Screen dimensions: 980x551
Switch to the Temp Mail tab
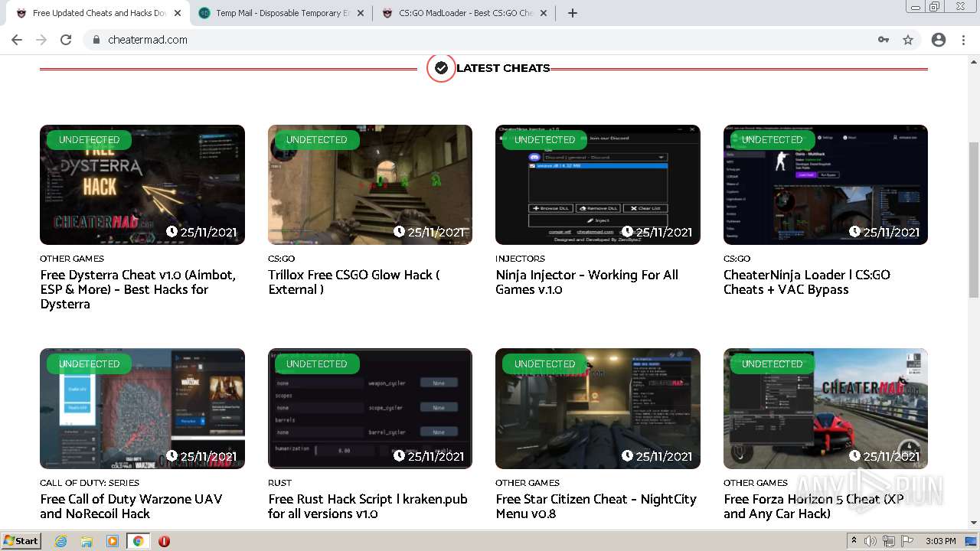point(281,13)
